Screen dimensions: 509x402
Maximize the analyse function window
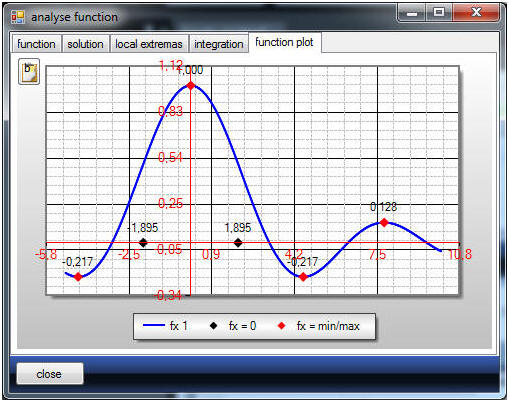point(439,13)
